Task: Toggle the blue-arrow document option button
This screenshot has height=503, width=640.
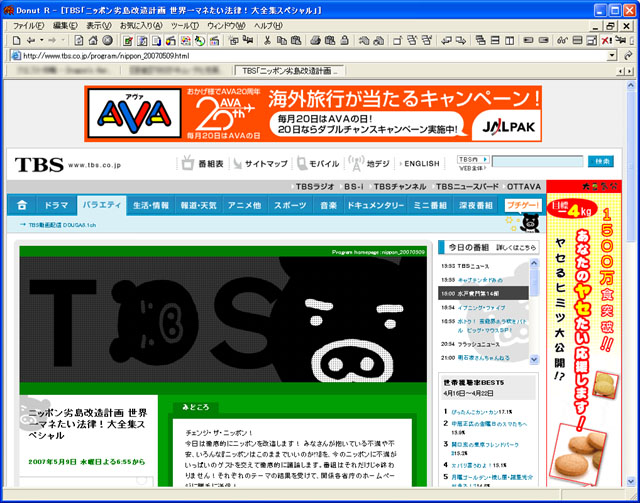Action: pyautogui.click(x=142, y=40)
